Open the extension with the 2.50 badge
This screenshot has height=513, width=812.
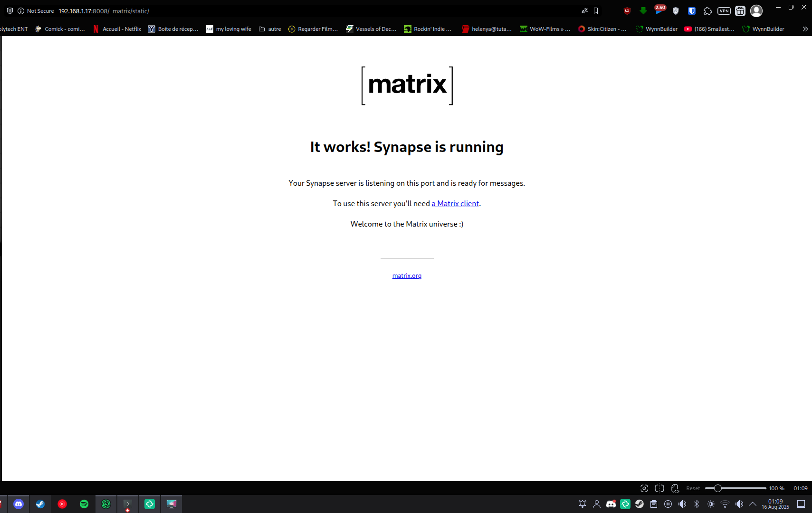[659, 10]
